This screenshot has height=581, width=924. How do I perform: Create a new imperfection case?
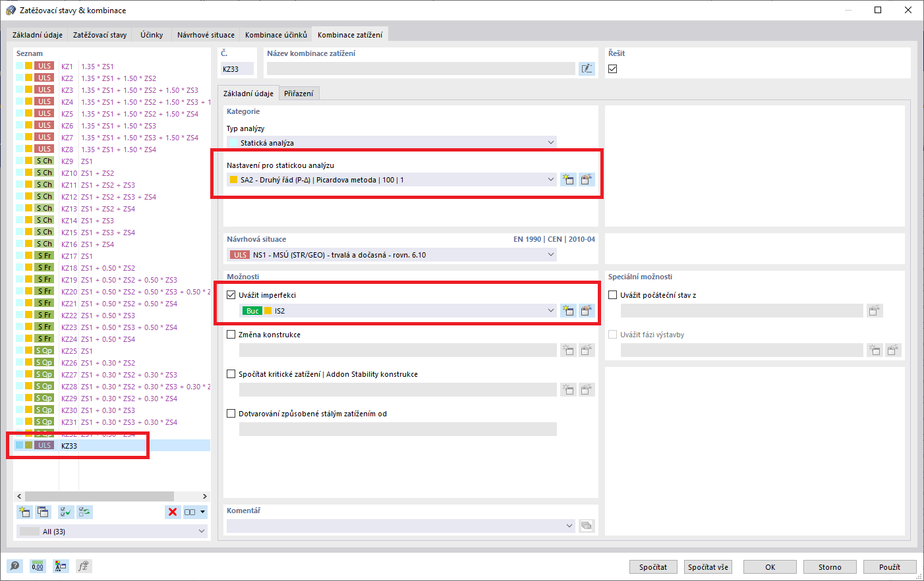568,310
